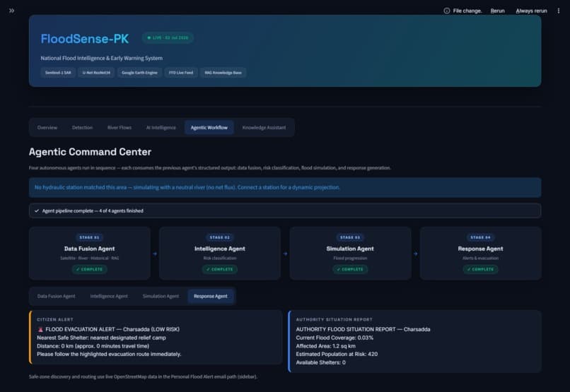570x392 pixels.
Task: Click Complete badge under Simulation Agent
Action: (x=350, y=269)
